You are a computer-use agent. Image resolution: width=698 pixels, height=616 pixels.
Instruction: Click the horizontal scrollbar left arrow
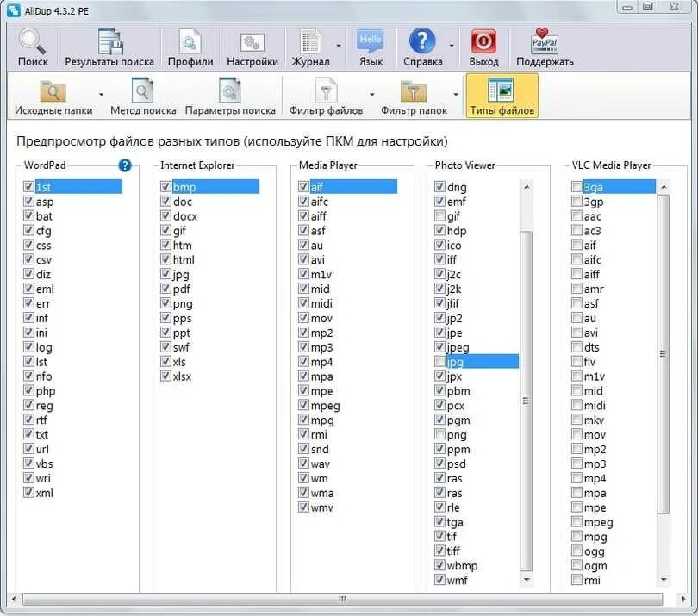[13, 599]
